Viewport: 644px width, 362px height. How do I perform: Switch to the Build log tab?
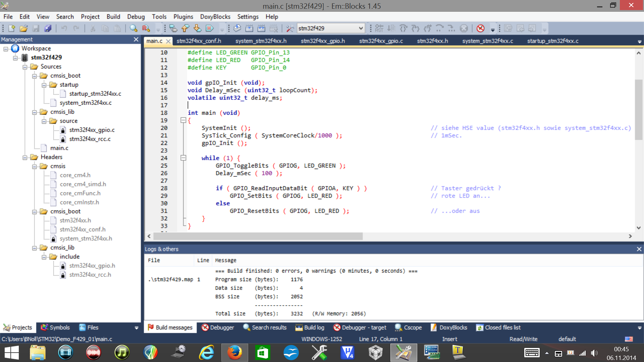pyautogui.click(x=310, y=327)
